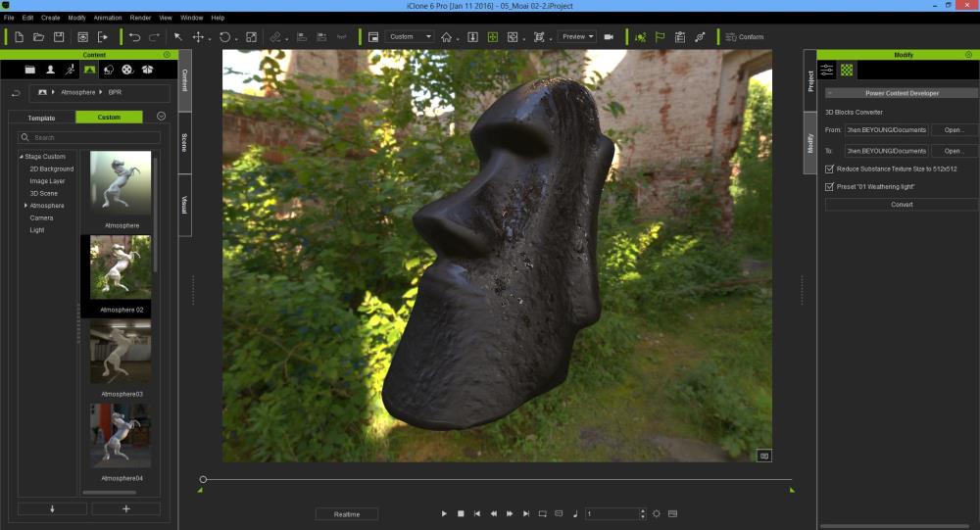Select the Rotate object tool
Image resolution: width=980 pixels, height=530 pixels.
click(x=224, y=37)
